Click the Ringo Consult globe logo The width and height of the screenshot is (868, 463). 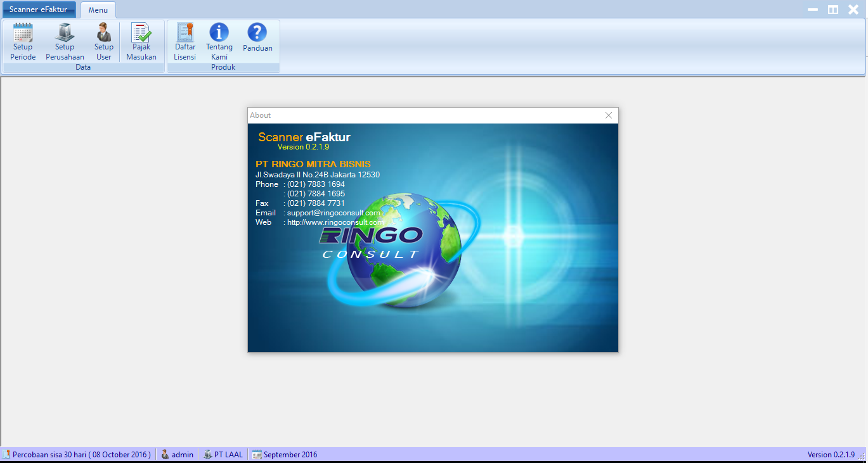[x=393, y=253]
